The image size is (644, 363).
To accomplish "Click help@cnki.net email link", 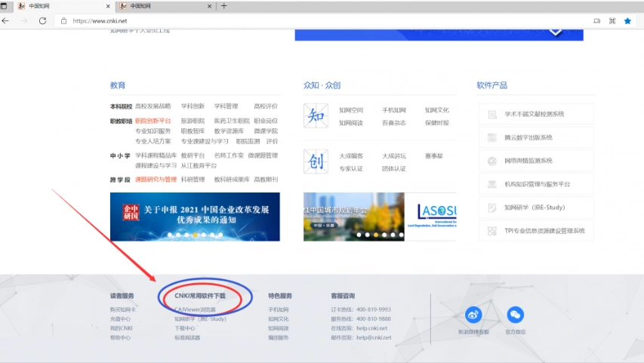I will pyautogui.click(x=374, y=337).
